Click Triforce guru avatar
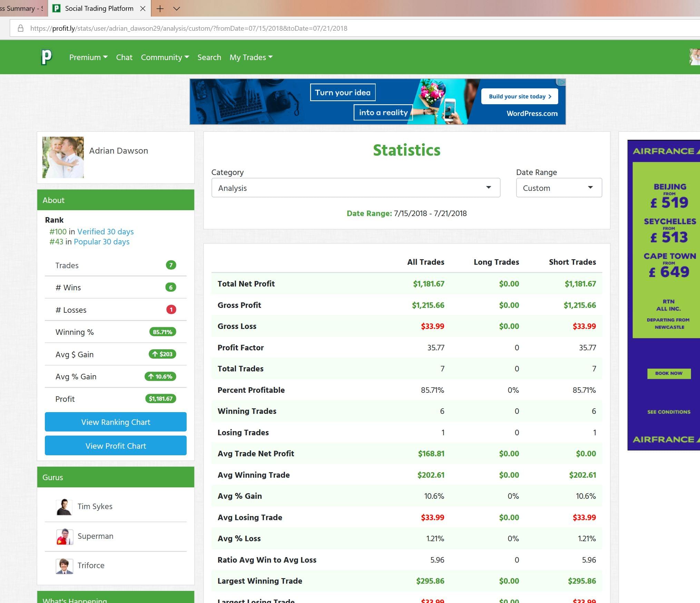Screen dimensions: 700x603 64,566
